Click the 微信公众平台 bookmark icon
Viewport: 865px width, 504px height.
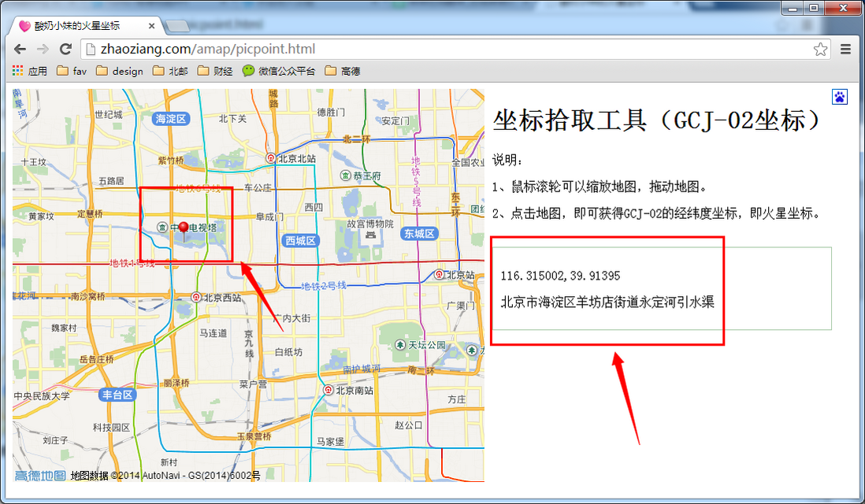point(249,71)
